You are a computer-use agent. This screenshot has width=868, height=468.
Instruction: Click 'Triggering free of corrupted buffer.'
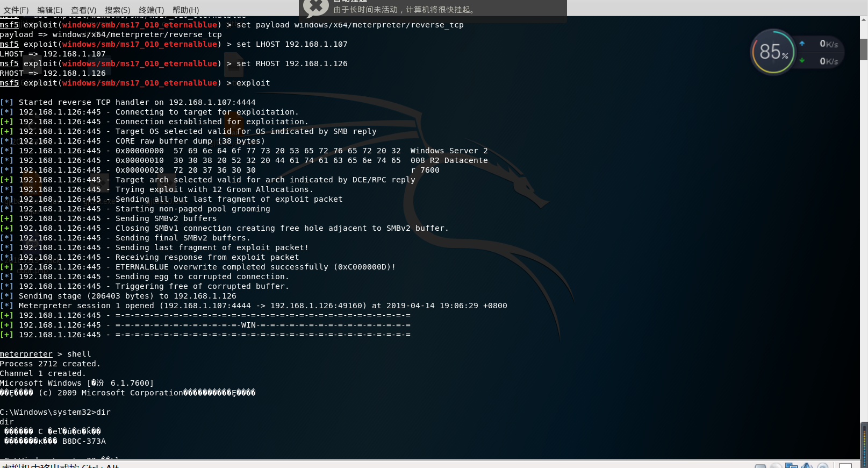tap(203, 286)
